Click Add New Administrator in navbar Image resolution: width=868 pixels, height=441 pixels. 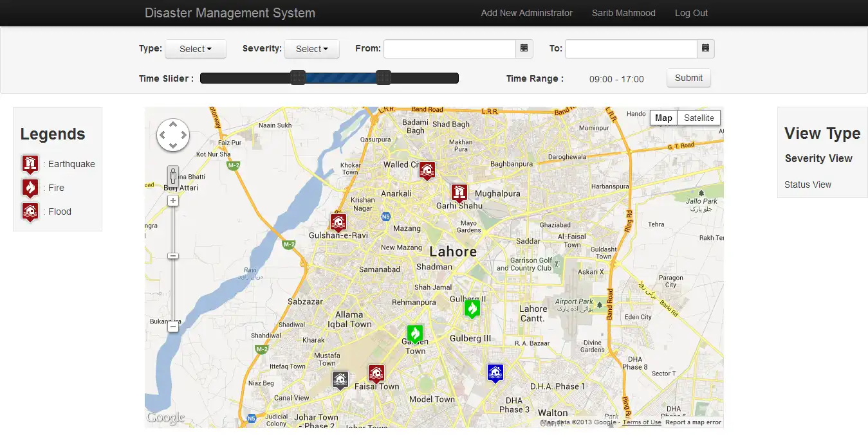[527, 13]
